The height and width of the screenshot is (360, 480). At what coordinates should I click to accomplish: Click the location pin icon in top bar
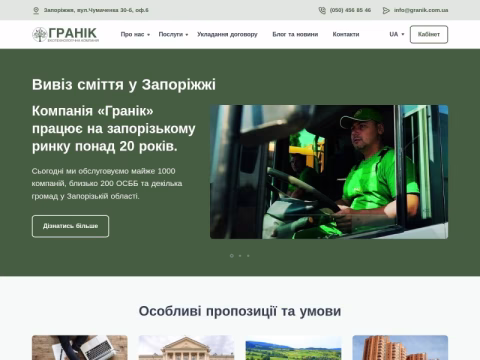click(36, 11)
